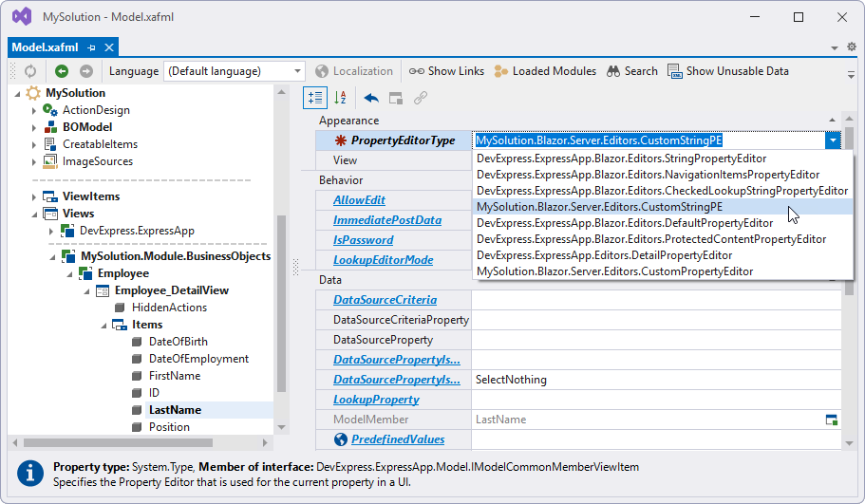Click the PredefinedValues property link
Image resolution: width=865 pixels, height=504 pixels.
(398, 439)
